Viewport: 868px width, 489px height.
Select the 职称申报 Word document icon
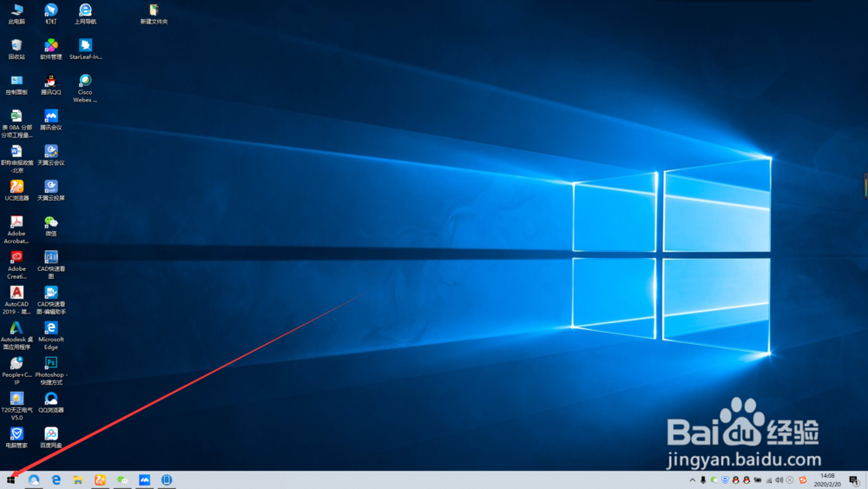click(16, 160)
